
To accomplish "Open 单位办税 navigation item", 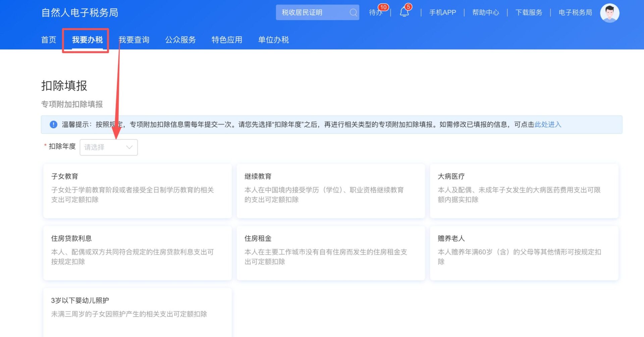I will 273,40.
